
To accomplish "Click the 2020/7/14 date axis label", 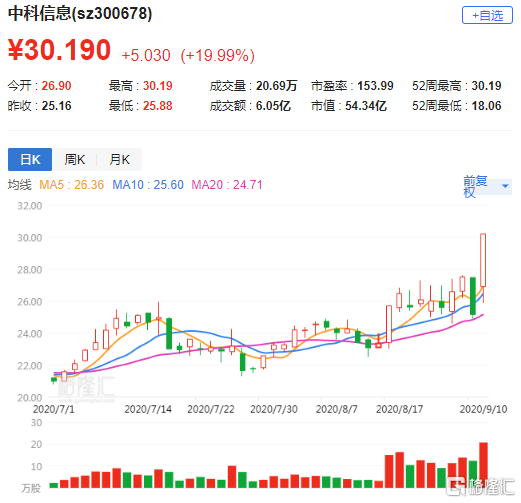I will [148, 409].
